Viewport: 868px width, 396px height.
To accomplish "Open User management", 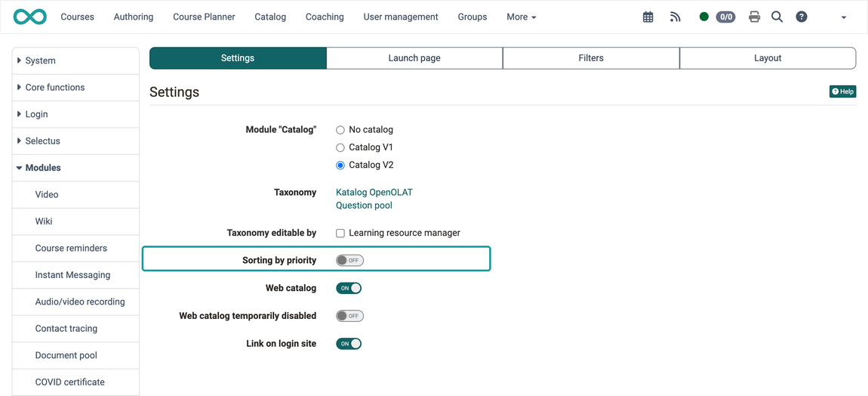I will [x=401, y=17].
